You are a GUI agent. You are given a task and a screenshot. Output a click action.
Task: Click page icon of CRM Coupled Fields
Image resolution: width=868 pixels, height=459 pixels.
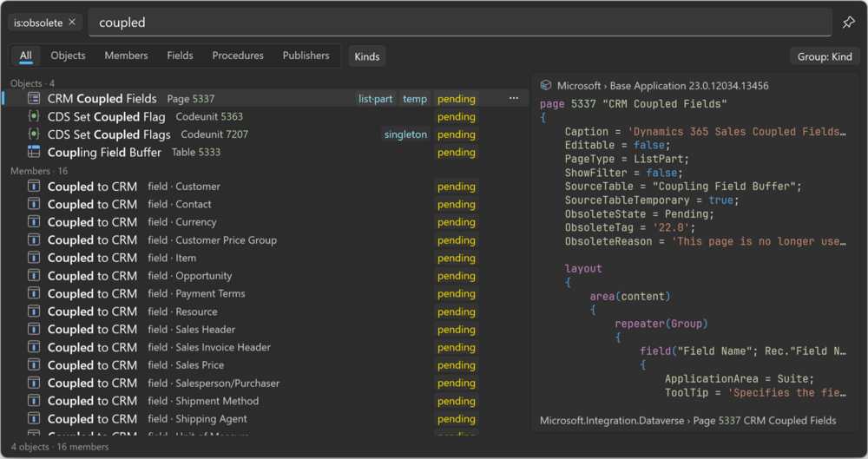(34, 99)
